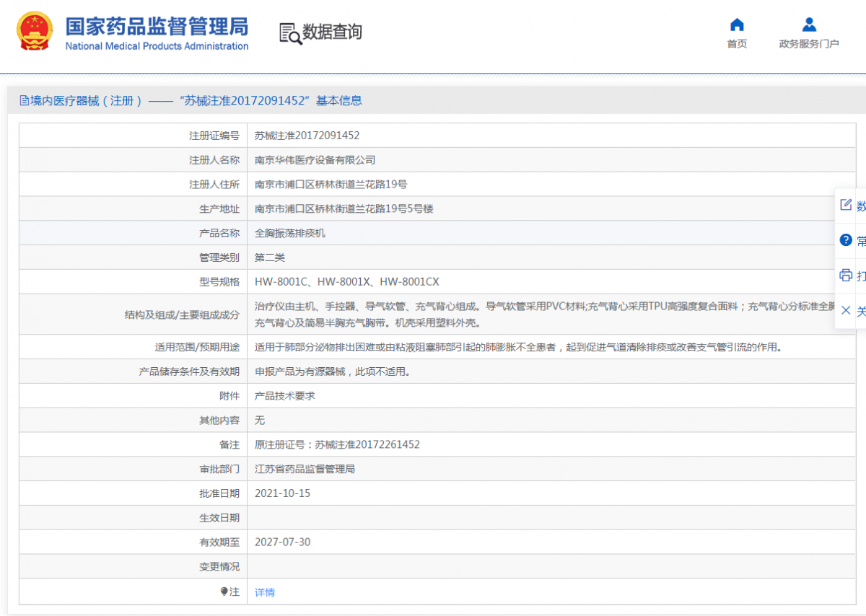Click the bullet icon beside 注

[224, 591]
